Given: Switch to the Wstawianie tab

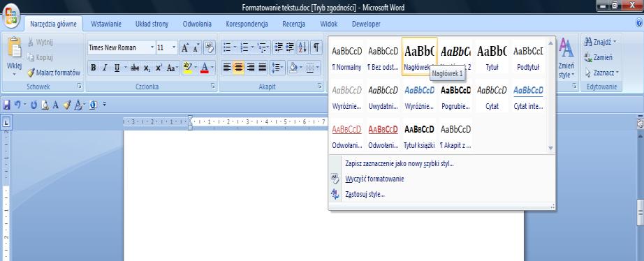Looking at the screenshot, I should 106,24.
